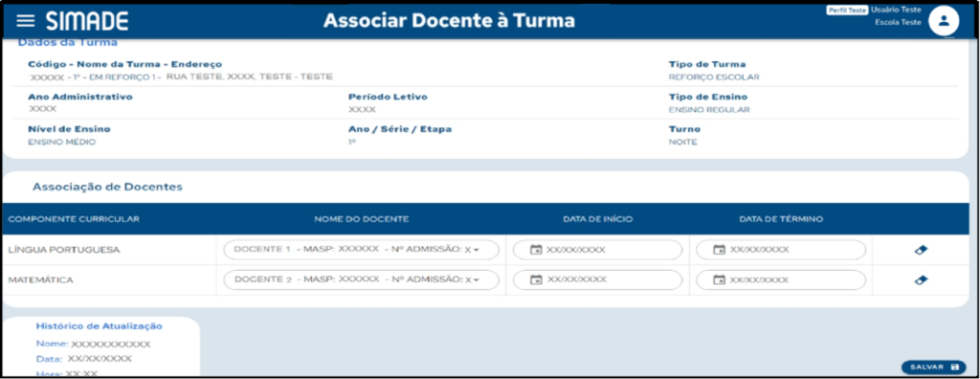980x379 pixels.
Task: Click the Período Letivo label
Action: click(x=388, y=97)
